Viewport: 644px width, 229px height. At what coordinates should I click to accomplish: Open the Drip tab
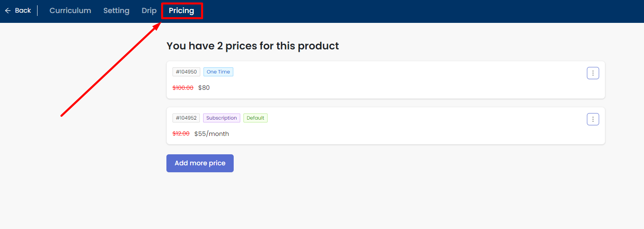coord(149,11)
